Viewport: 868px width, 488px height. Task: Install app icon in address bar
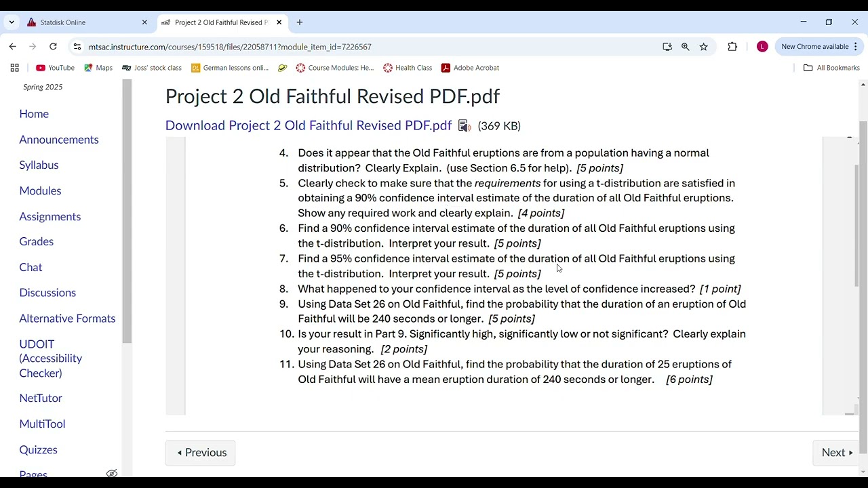pyautogui.click(x=667, y=47)
